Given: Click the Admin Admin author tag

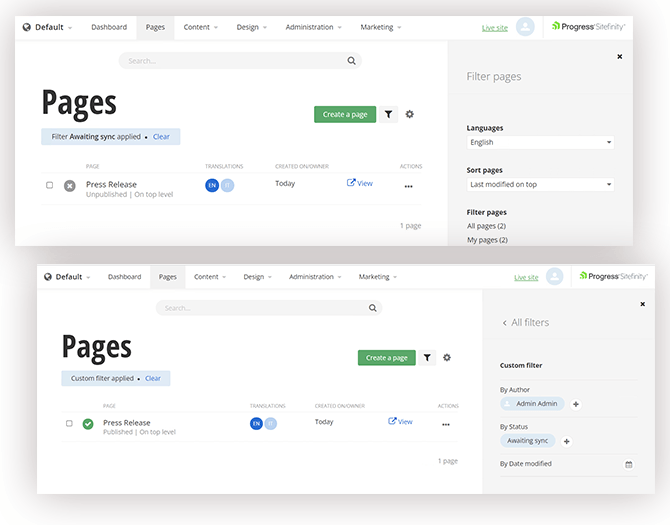Looking at the screenshot, I should 533,404.
